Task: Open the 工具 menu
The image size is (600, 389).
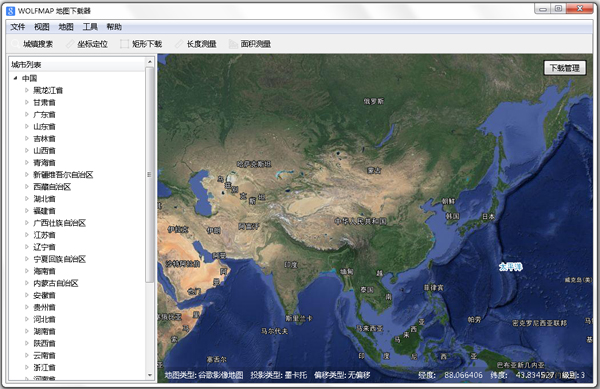Action: coord(90,27)
